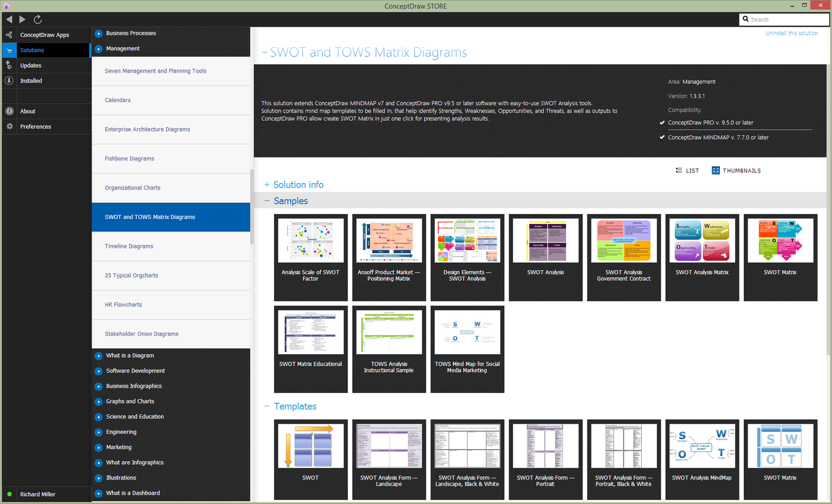Expand the Marketing category

tap(99, 447)
